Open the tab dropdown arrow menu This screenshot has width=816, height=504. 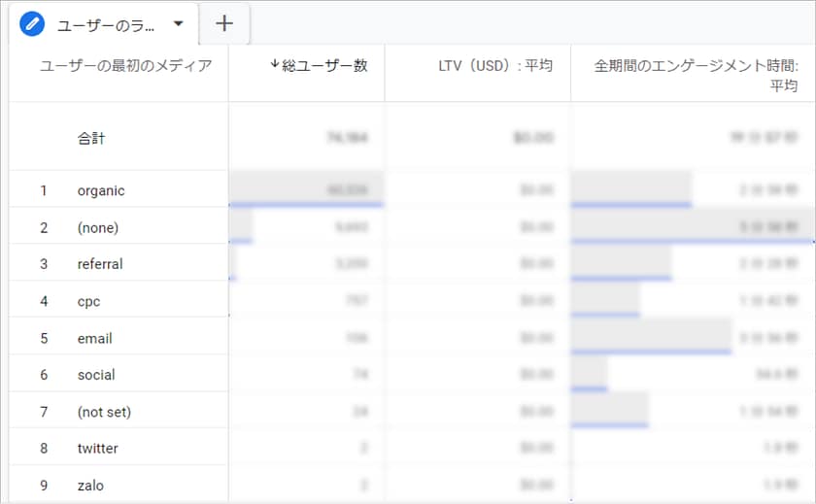click(178, 23)
